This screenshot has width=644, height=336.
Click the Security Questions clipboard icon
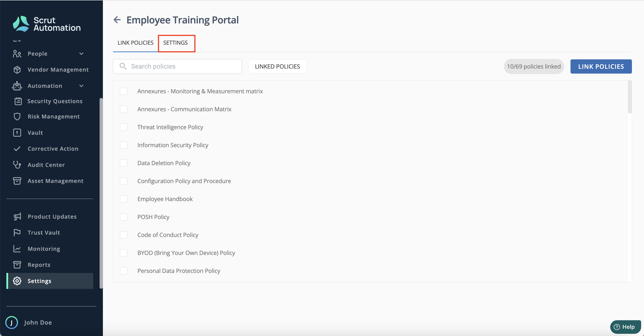click(18, 101)
